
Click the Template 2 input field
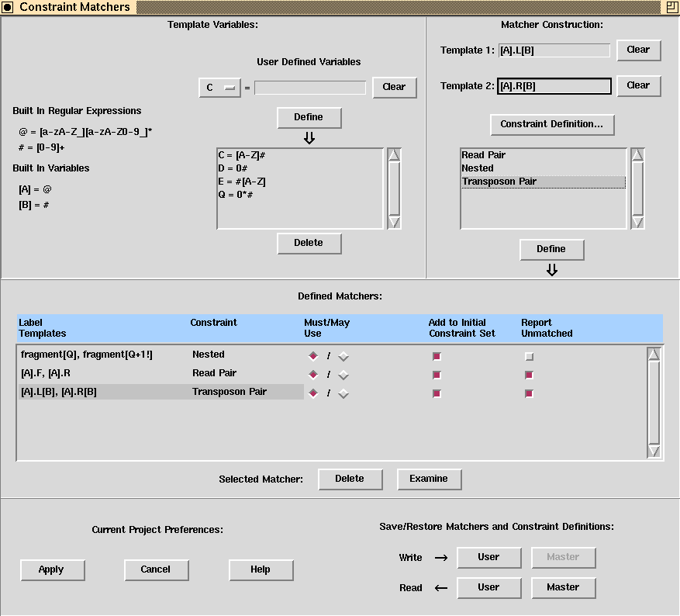(554, 86)
